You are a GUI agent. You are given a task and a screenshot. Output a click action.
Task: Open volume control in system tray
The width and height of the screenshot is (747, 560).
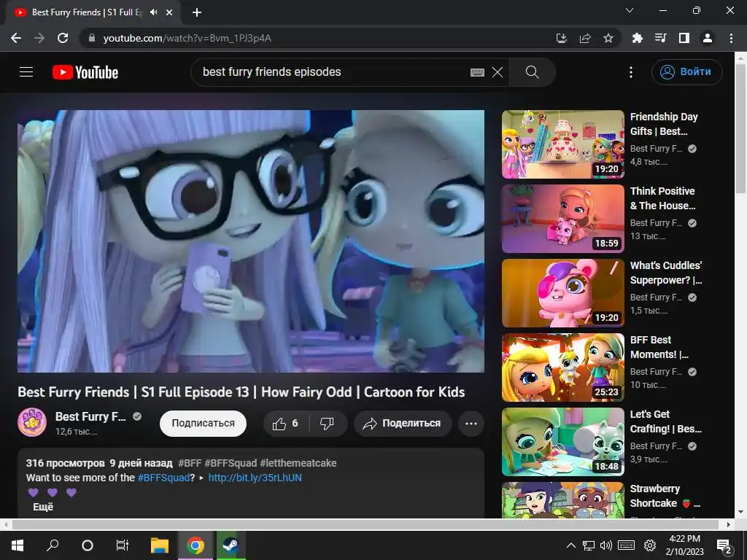pos(606,545)
